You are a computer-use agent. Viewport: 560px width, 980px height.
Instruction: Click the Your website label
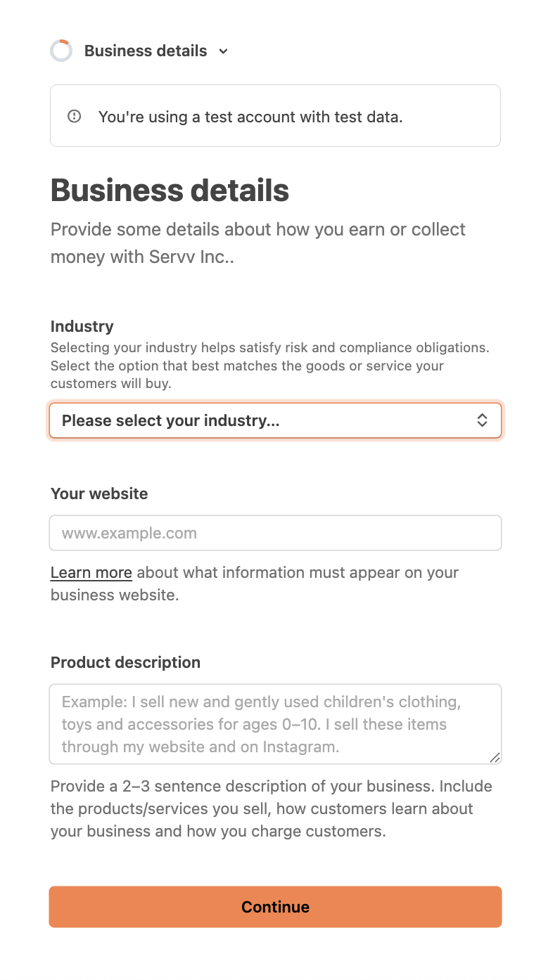[x=99, y=494]
